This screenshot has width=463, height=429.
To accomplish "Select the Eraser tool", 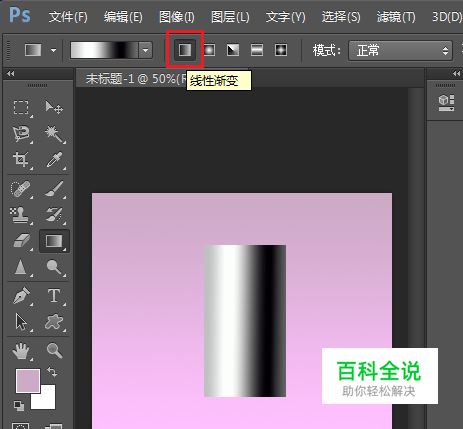I will coord(21,241).
